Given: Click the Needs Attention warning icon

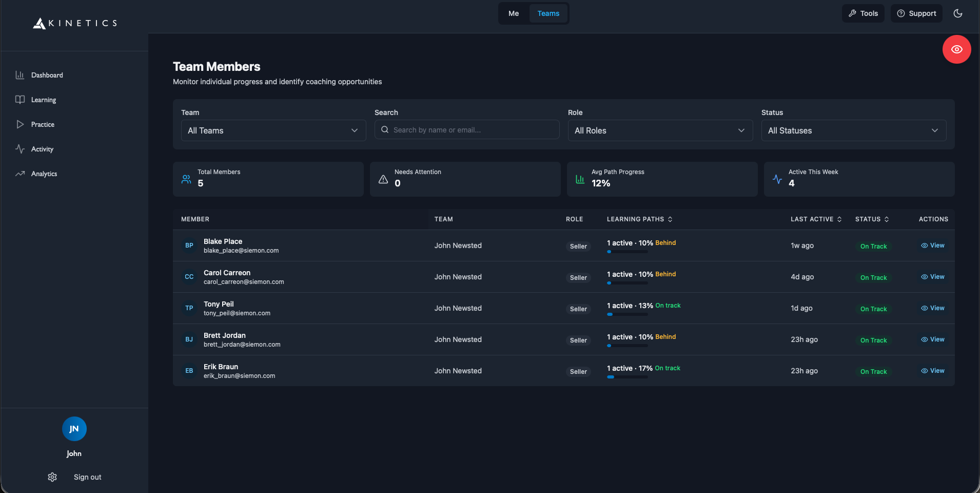Looking at the screenshot, I should 383,179.
